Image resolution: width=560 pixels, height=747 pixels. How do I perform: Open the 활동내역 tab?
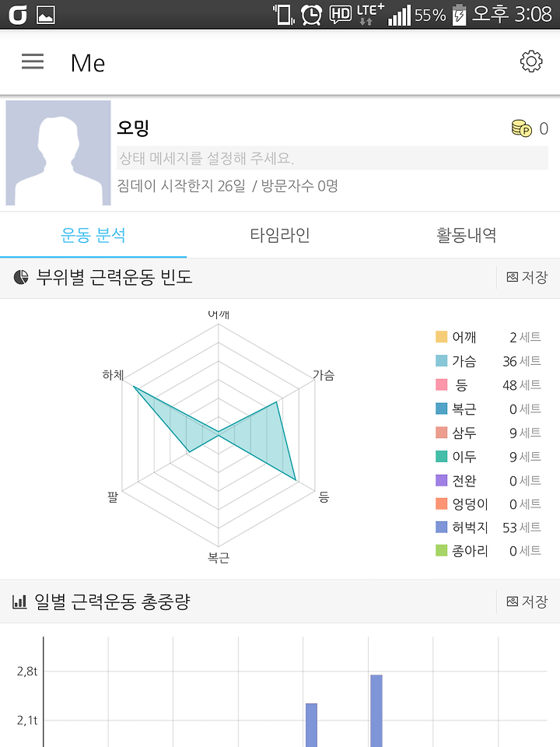[467, 235]
